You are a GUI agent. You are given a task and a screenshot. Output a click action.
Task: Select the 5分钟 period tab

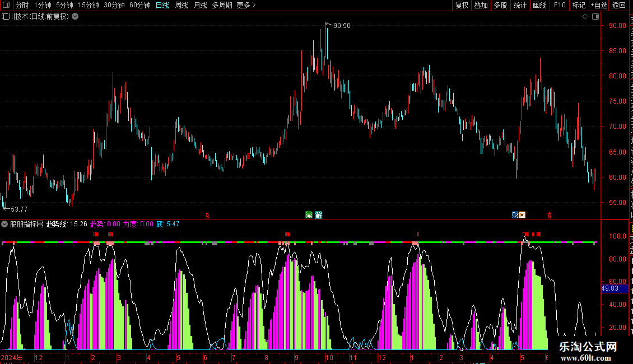(x=64, y=5)
